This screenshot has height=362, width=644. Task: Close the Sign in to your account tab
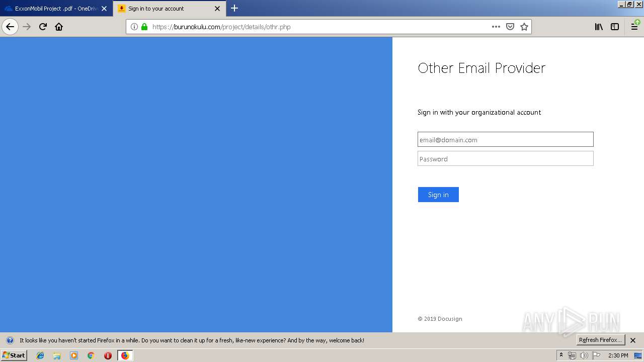(x=217, y=9)
